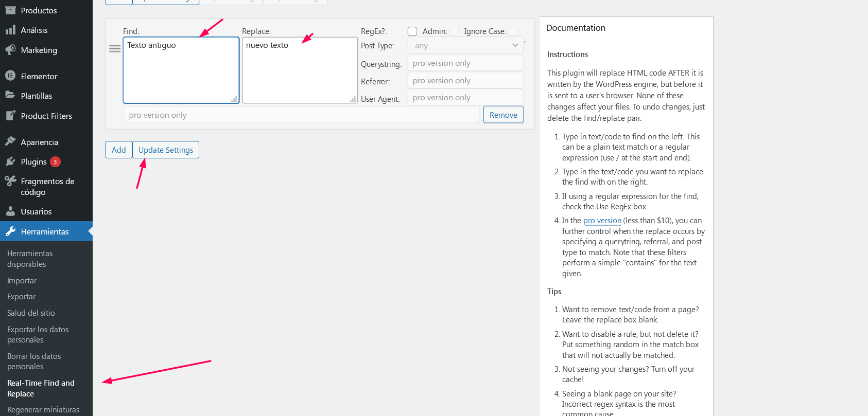868x416 pixels.
Task: Click the Herramientas wrench icon
Action: click(x=10, y=231)
